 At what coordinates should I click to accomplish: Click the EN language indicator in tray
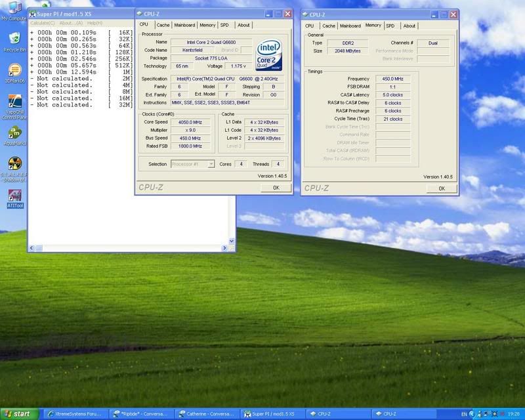click(x=464, y=414)
